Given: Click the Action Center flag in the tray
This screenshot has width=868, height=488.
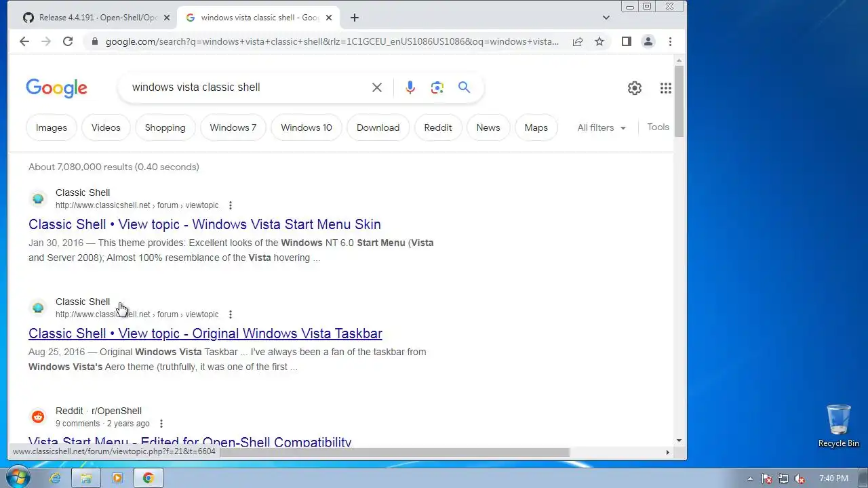Looking at the screenshot, I should tap(767, 479).
